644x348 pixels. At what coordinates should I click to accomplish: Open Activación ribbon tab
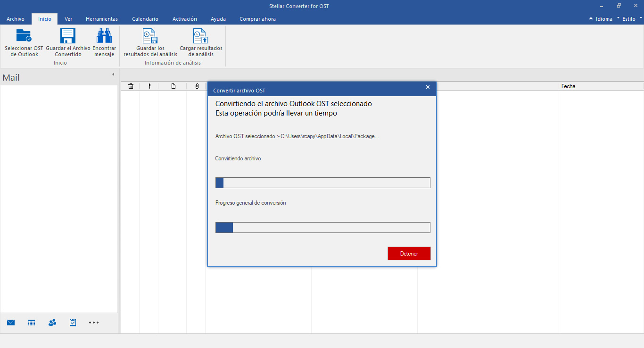(185, 19)
